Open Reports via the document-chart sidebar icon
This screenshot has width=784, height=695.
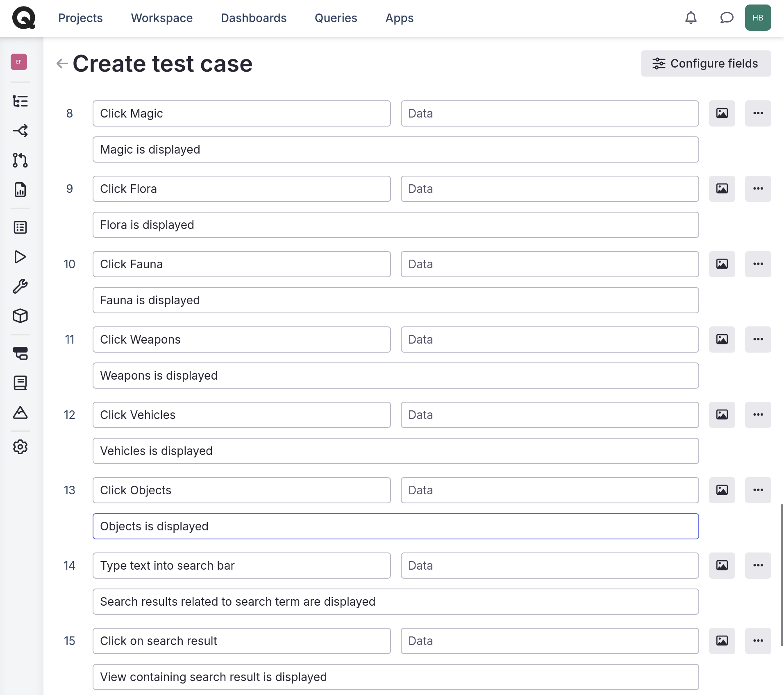(x=20, y=189)
